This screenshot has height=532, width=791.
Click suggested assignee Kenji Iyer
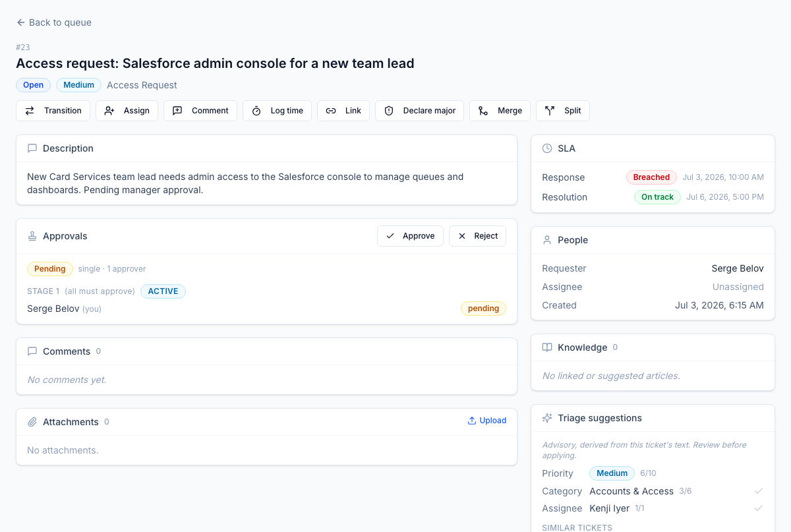pos(609,508)
